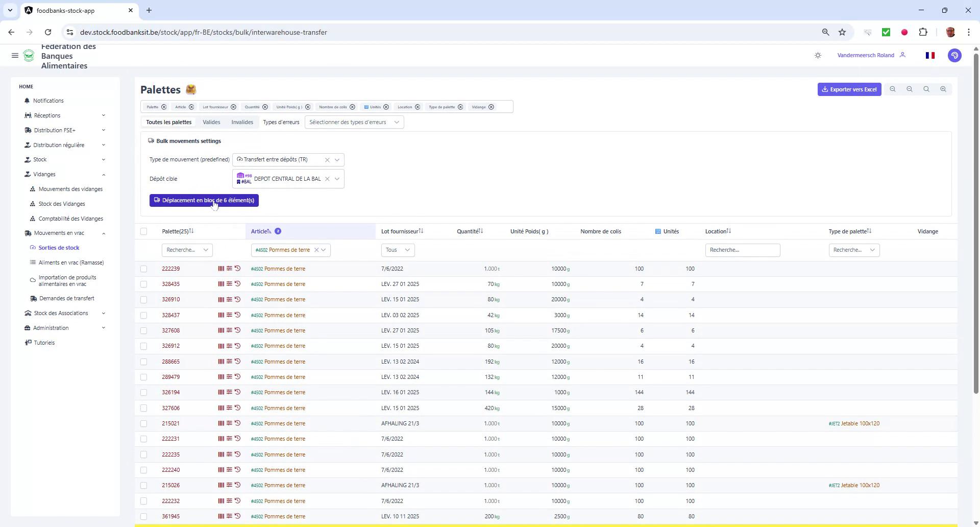Select the adjustments icon on palette 328435
The image size is (980, 527).
click(229, 284)
